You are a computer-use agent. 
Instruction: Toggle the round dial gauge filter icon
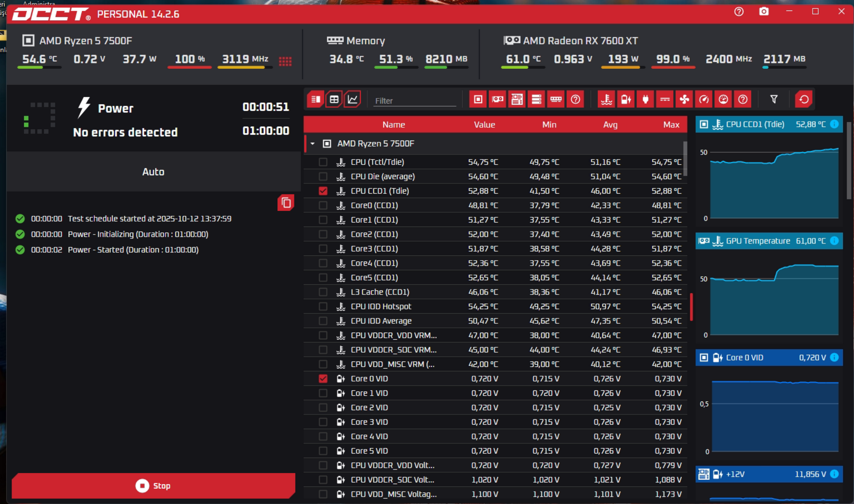(x=723, y=99)
